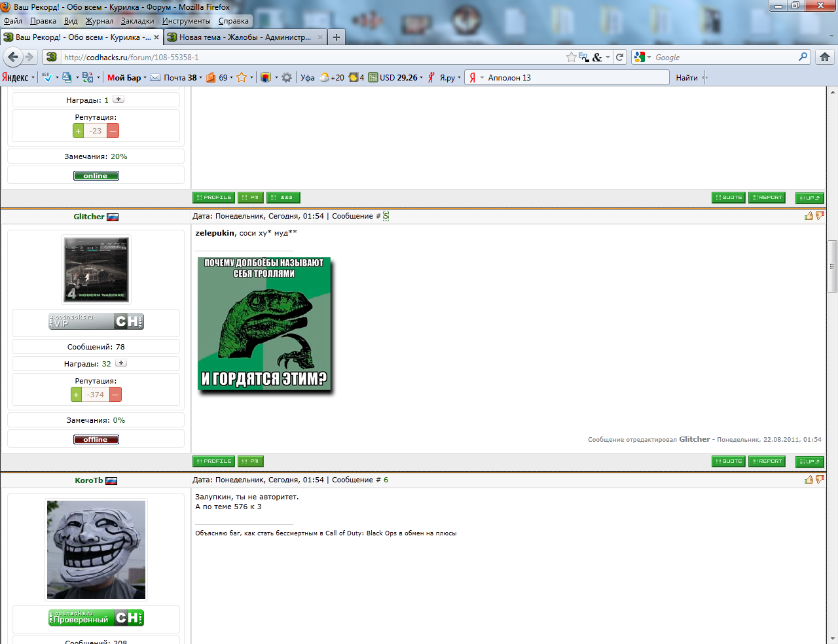The width and height of the screenshot is (838, 644).
Task: Close the Ваш Рекорд tab
Action: pyautogui.click(x=156, y=37)
